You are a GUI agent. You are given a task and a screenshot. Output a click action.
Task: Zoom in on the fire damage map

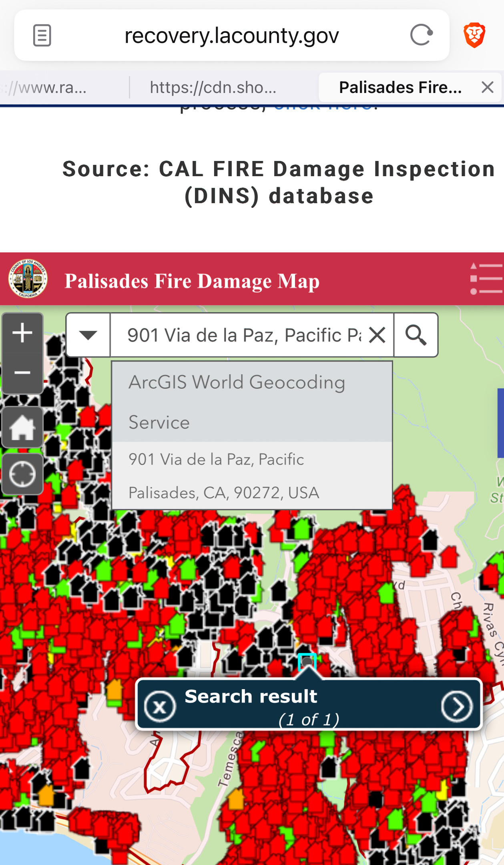pyautogui.click(x=22, y=333)
